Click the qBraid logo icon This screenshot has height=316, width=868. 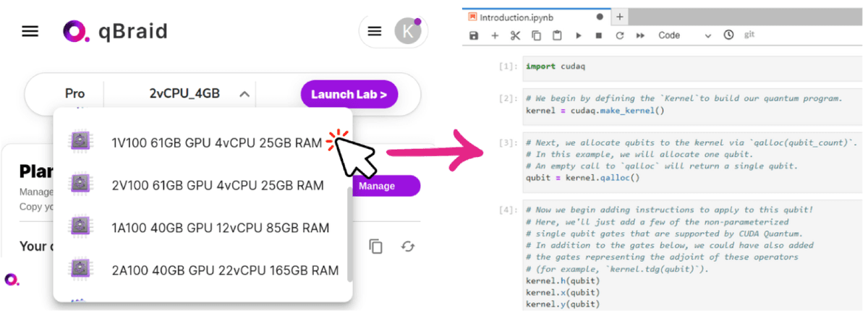click(x=76, y=31)
